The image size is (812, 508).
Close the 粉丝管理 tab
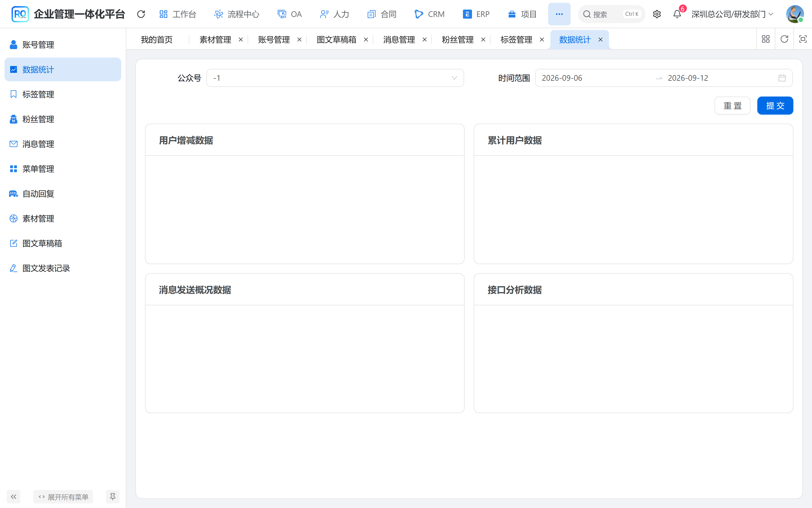[x=483, y=40]
